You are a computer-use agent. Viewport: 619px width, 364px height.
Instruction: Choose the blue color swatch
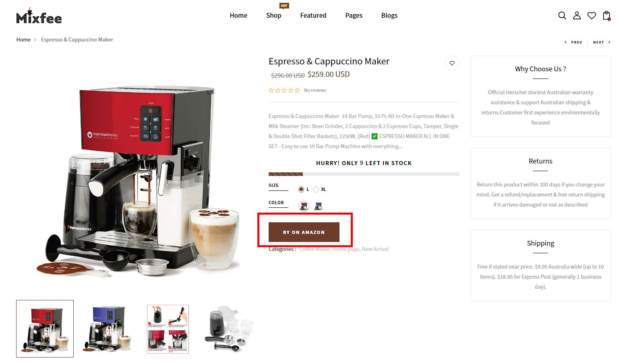click(x=319, y=206)
